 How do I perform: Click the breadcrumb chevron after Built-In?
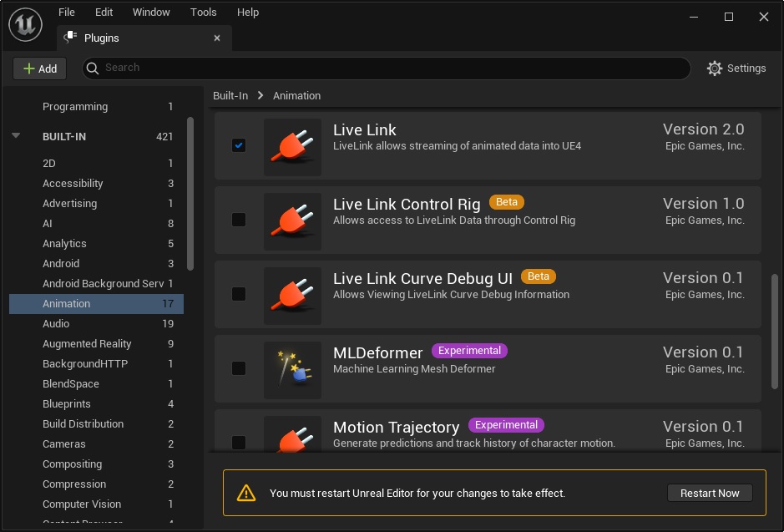(x=260, y=96)
